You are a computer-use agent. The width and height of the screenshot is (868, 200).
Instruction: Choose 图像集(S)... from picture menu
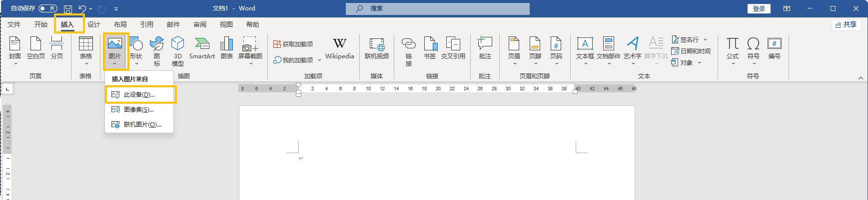click(x=139, y=109)
